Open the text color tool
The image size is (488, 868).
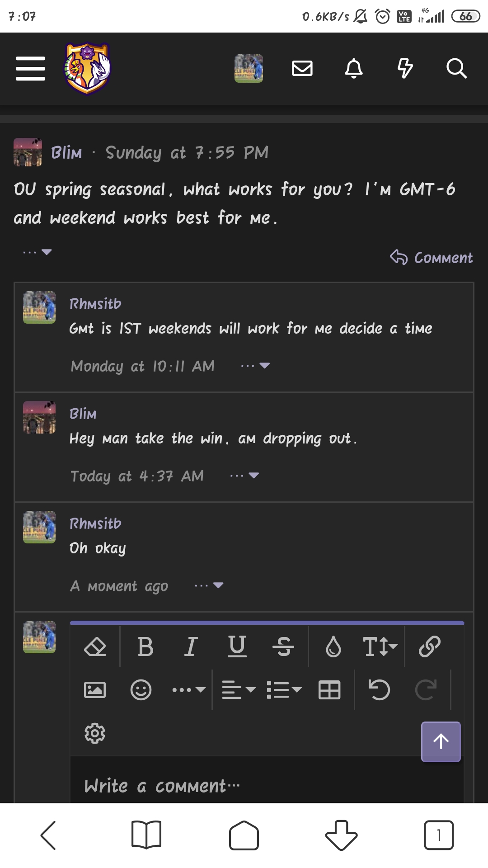click(333, 646)
